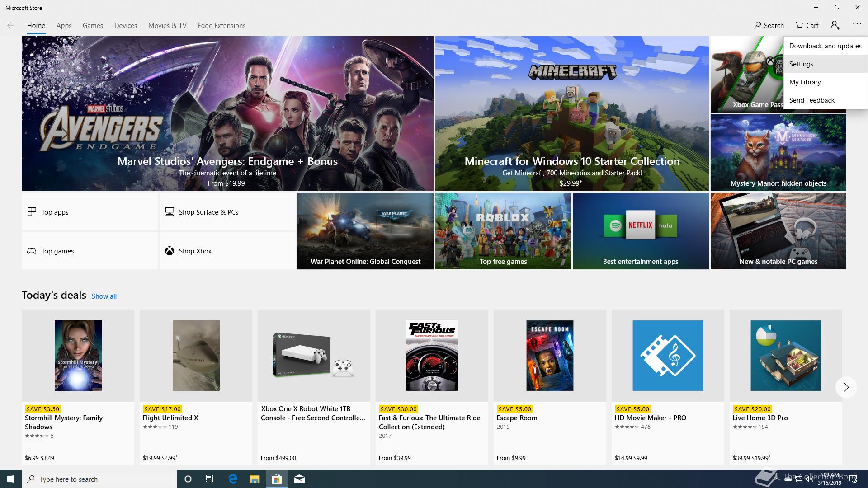This screenshot has width=868, height=488.
Task: Launch Microsoft Edge from the taskbar
Action: click(233, 479)
